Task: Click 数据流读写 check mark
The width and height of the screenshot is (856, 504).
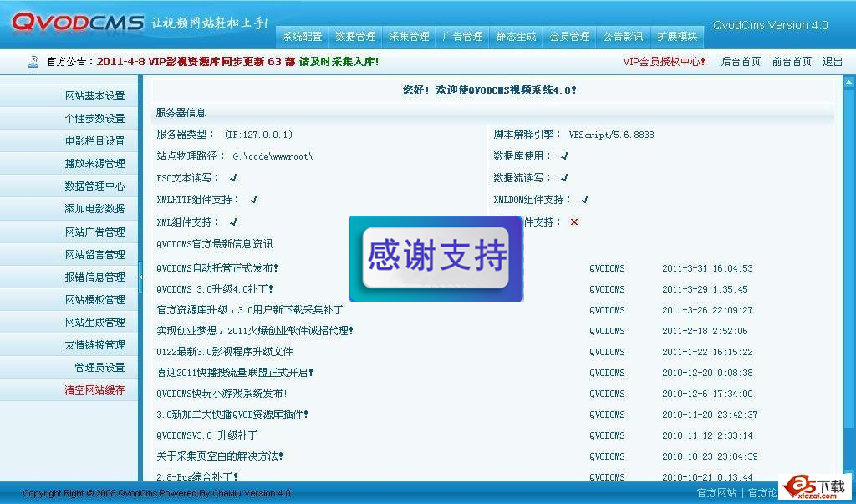Action: (564, 177)
